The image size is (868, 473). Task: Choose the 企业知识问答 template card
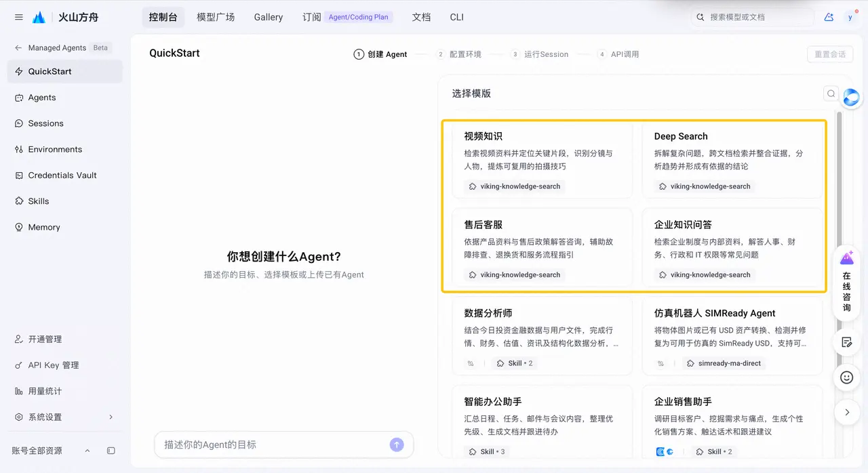(x=732, y=248)
